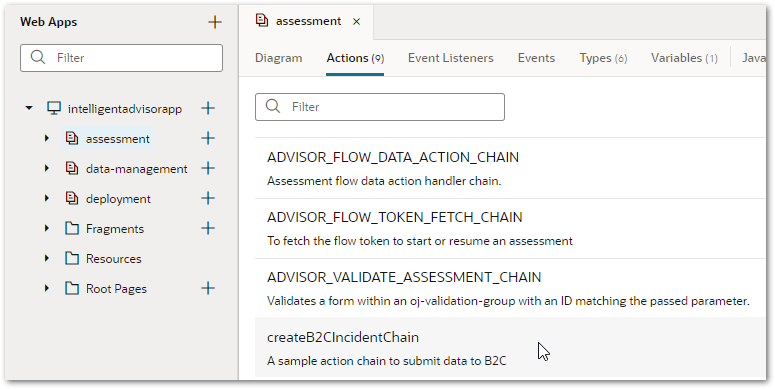The width and height of the screenshot is (775, 389).
Task: Click 'Validates a form within an oj-validation-group' description
Action: (x=508, y=301)
